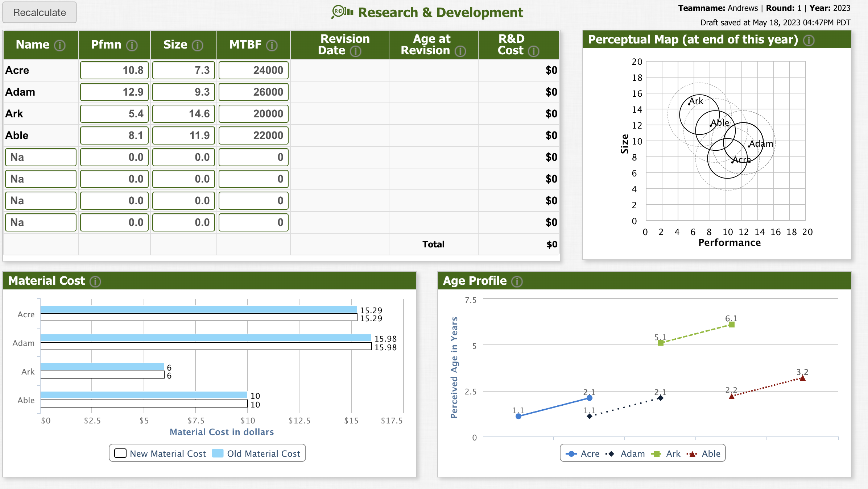This screenshot has width=868, height=489.
Task: Click the R&D Cost info icon
Action: pos(533,51)
